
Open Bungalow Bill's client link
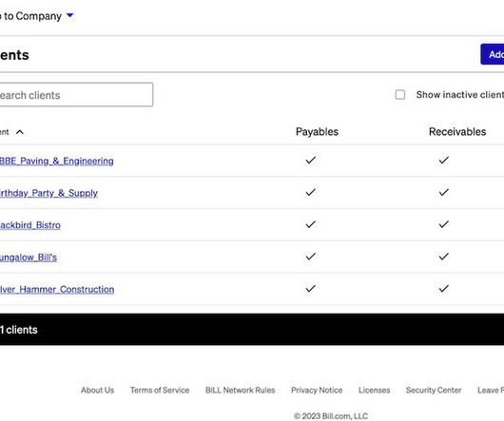tap(29, 258)
